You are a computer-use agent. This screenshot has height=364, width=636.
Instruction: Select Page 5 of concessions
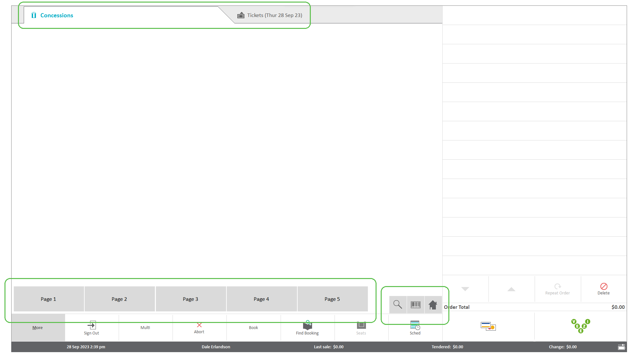pos(332,299)
